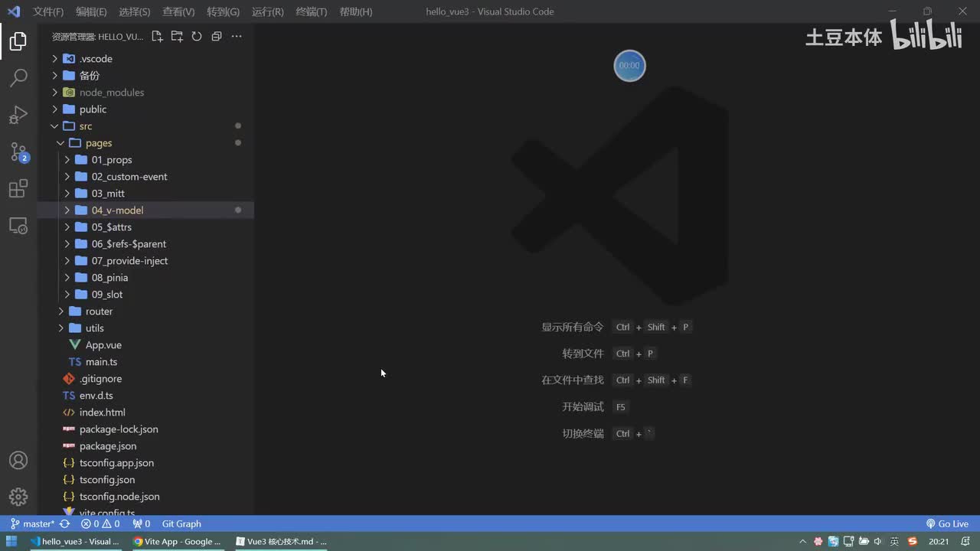Open the 帮助(H) menu
The height and width of the screenshot is (551, 980).
pyautogui.click(x=355, y=11)
